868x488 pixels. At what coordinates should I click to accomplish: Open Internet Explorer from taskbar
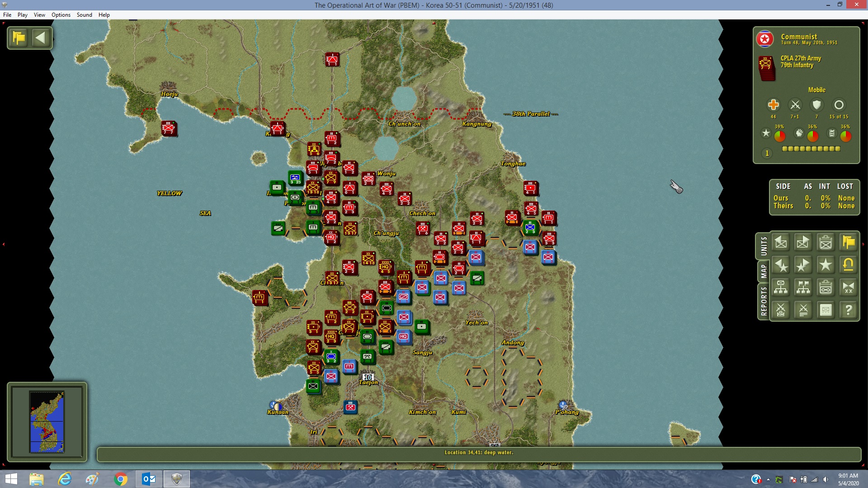click(x=65, y=479)
